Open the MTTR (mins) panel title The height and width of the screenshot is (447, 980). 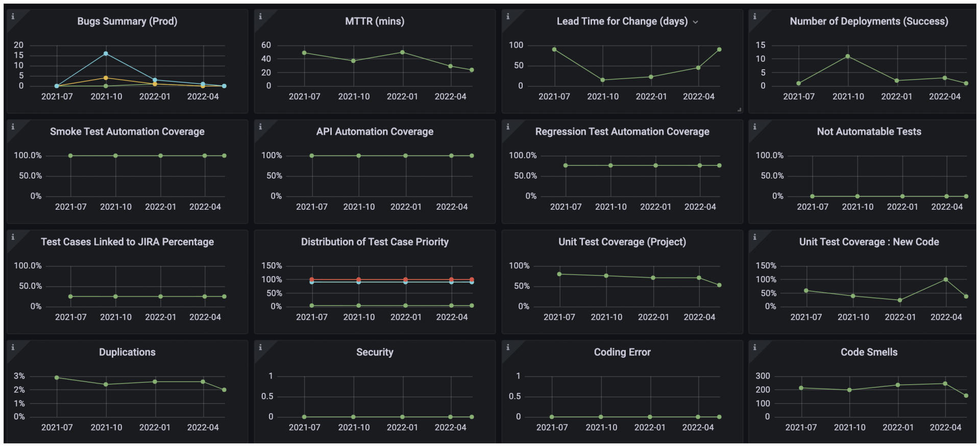tap(375, 21)
